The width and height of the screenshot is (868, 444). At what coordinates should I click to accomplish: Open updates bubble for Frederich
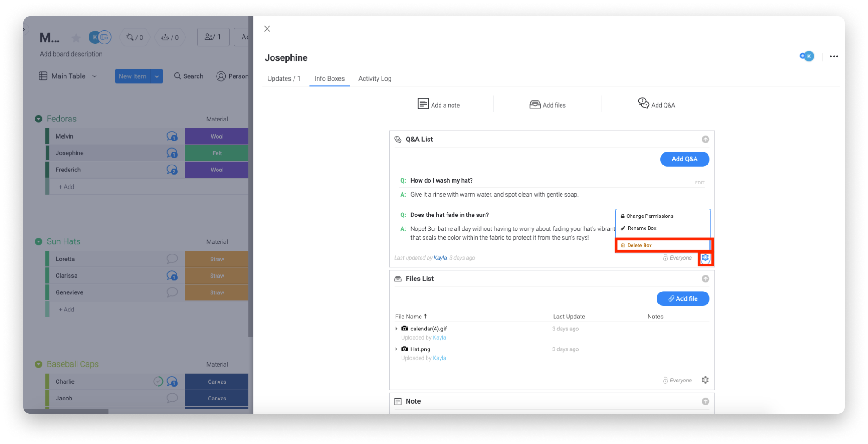172,170
